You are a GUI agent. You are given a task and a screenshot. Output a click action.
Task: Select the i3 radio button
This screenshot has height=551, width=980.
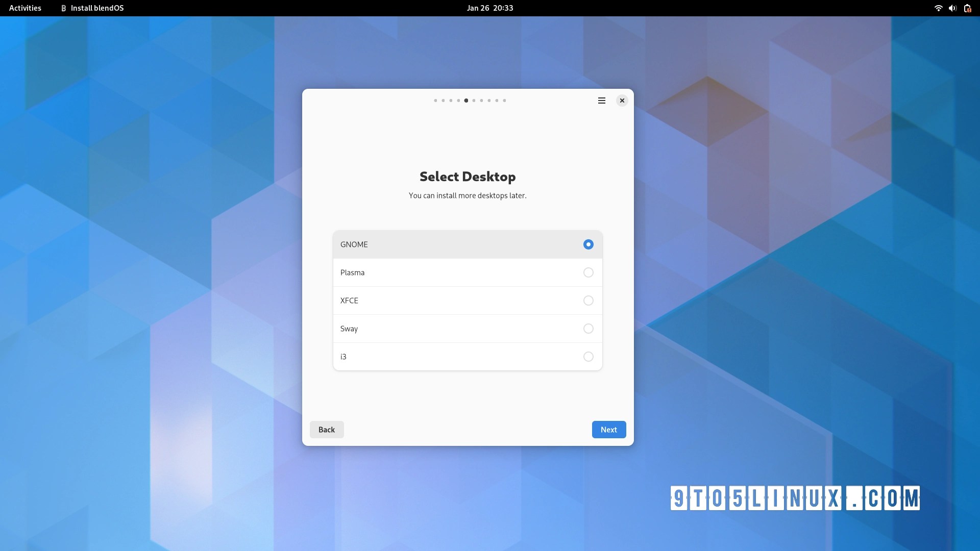click(x=588, y=357)
